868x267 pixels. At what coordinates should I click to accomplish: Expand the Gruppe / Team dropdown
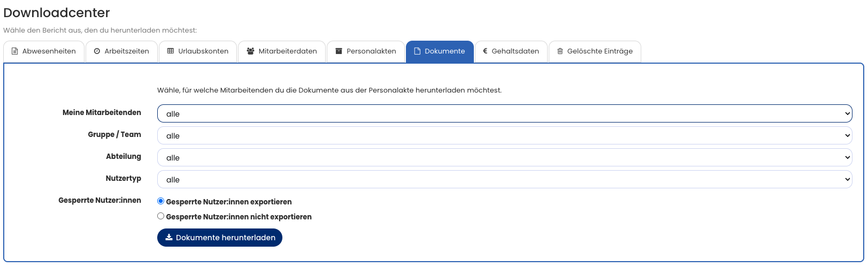(504, 135)
